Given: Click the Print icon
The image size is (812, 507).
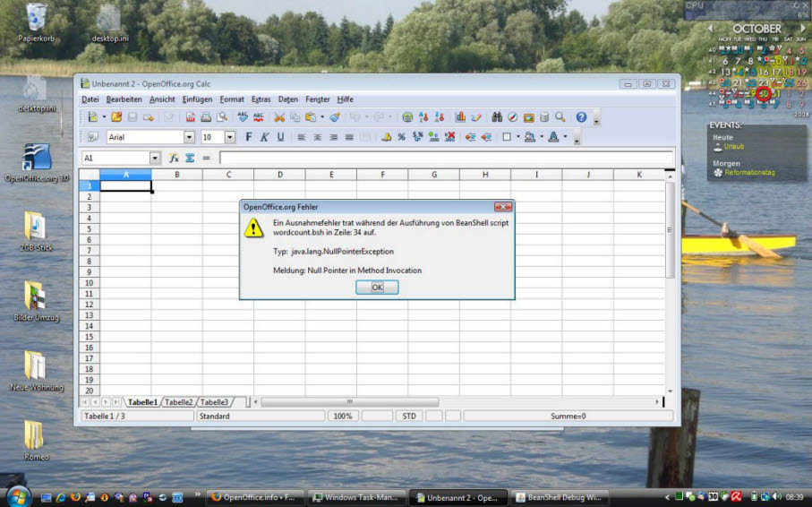Looking at the screenshot, I should click(x=206, y=117).
